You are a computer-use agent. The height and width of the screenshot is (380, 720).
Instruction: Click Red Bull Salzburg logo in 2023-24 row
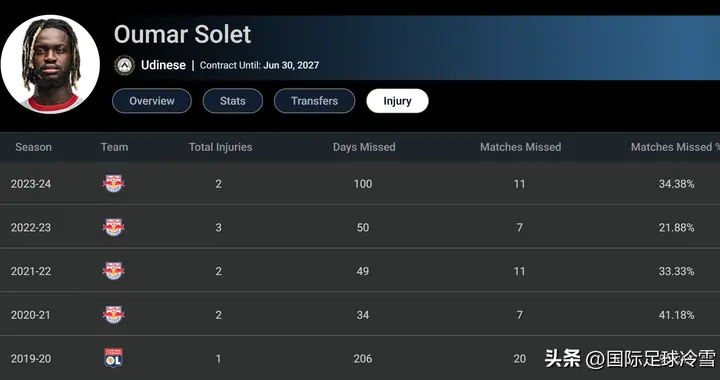point(113,184)
